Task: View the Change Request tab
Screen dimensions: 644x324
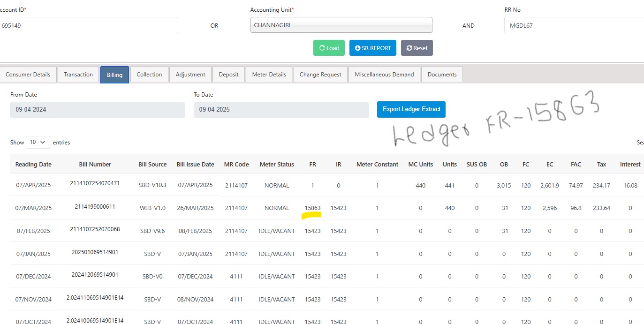Action: click(x=321, y=75)
